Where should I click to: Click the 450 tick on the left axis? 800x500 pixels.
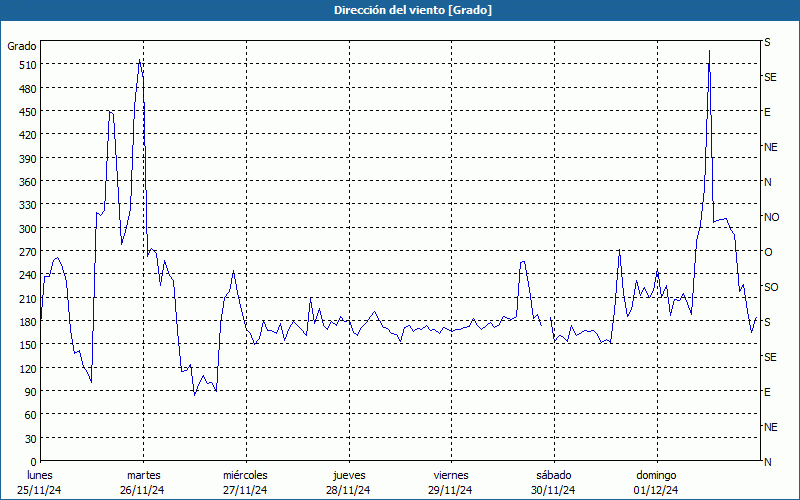[27, 112]
